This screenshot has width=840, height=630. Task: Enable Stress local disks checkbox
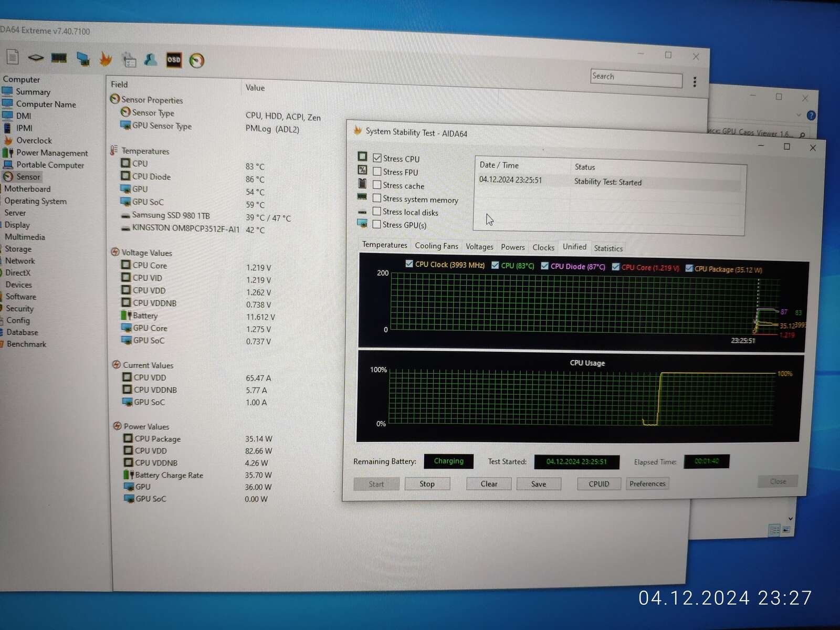[376, 211]
